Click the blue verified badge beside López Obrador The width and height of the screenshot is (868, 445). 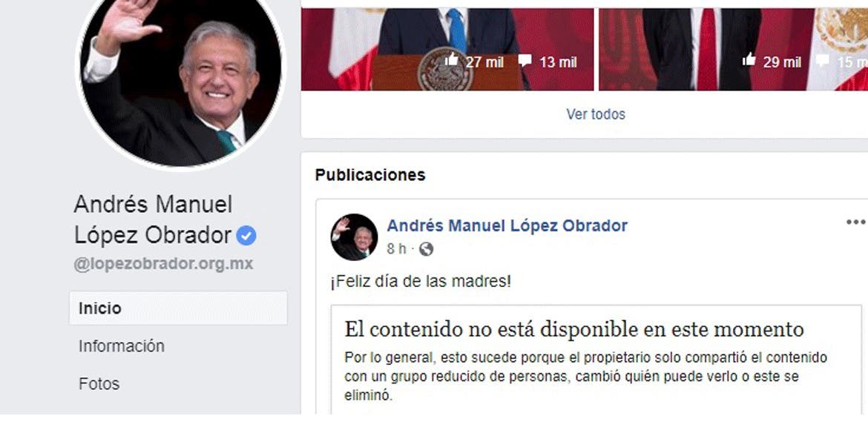246,237
